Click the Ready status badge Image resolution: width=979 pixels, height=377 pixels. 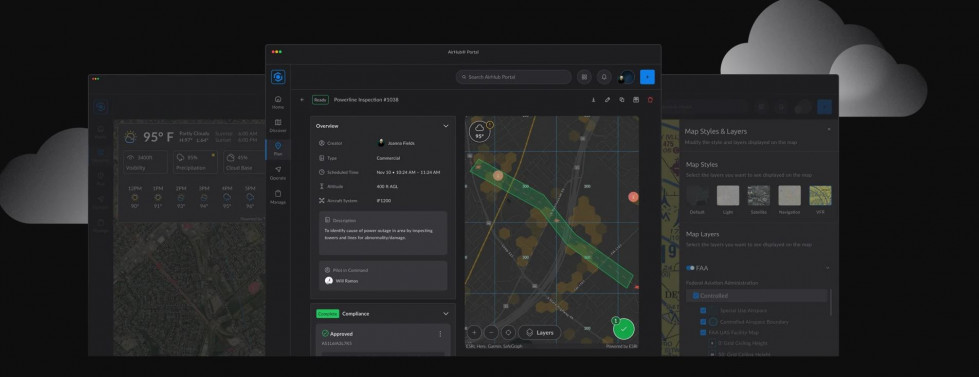320,100
